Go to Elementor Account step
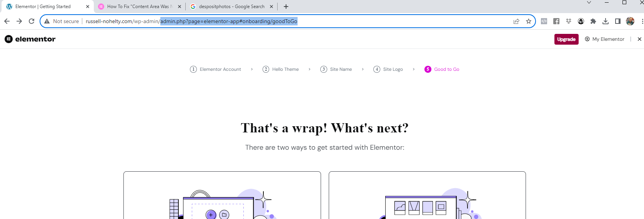Image resolution: width=644 pixels, height=219 pixels. 215,69
